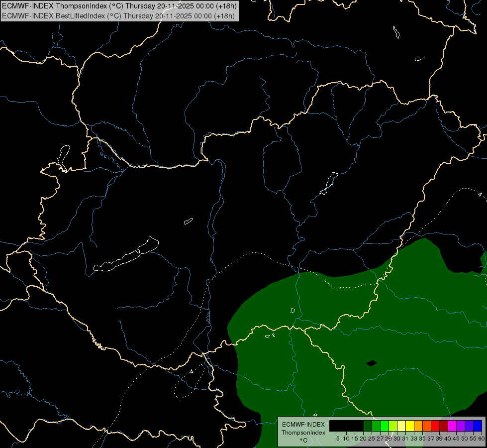Screen dimensions: 487x448
Task: Choose the orange-red 35–37 legend swatch
Action: coord(427,426)
